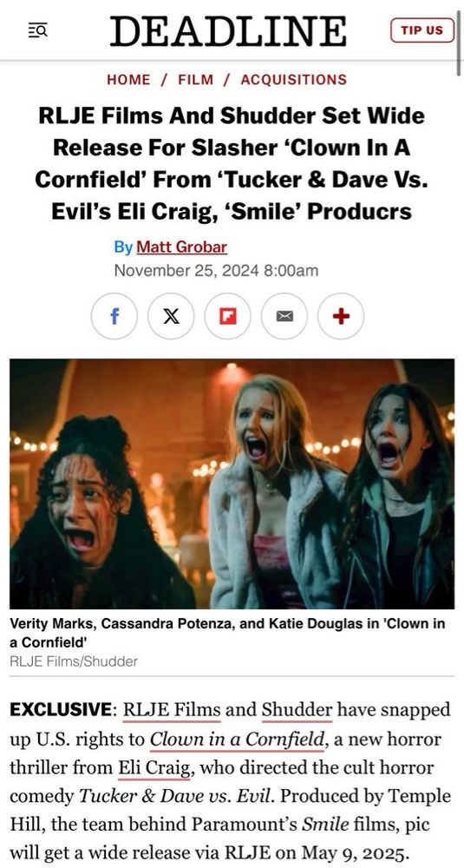Click the article headline text
The height and width of the screenshot is (868, 464).
click(x=232, y=164)
